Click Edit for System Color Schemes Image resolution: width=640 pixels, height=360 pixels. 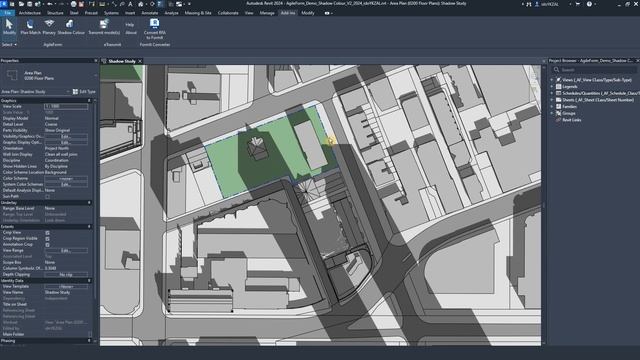[66, 184]
